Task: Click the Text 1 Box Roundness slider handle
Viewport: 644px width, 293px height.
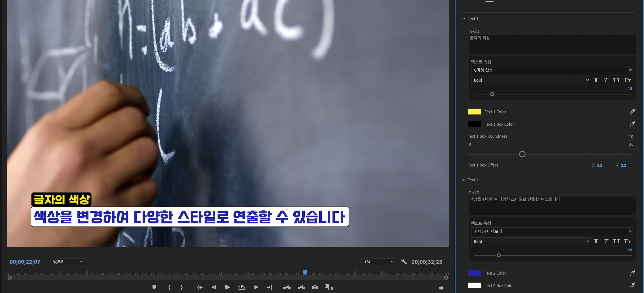Action: [x=522, y=154]
